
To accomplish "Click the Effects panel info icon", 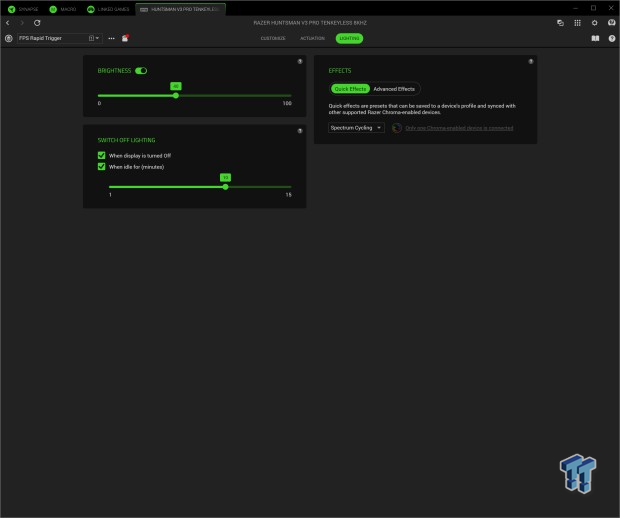I will [x=531, y=61].
